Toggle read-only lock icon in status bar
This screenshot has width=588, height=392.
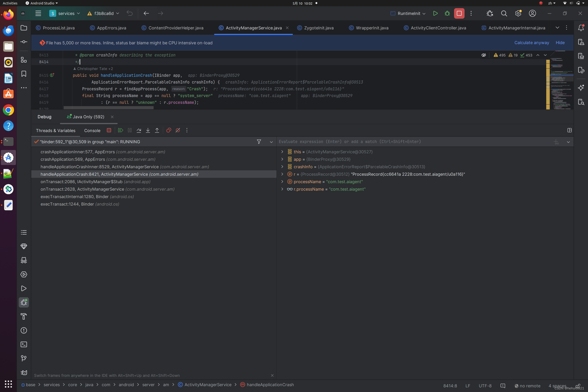[x=578, y=386]
